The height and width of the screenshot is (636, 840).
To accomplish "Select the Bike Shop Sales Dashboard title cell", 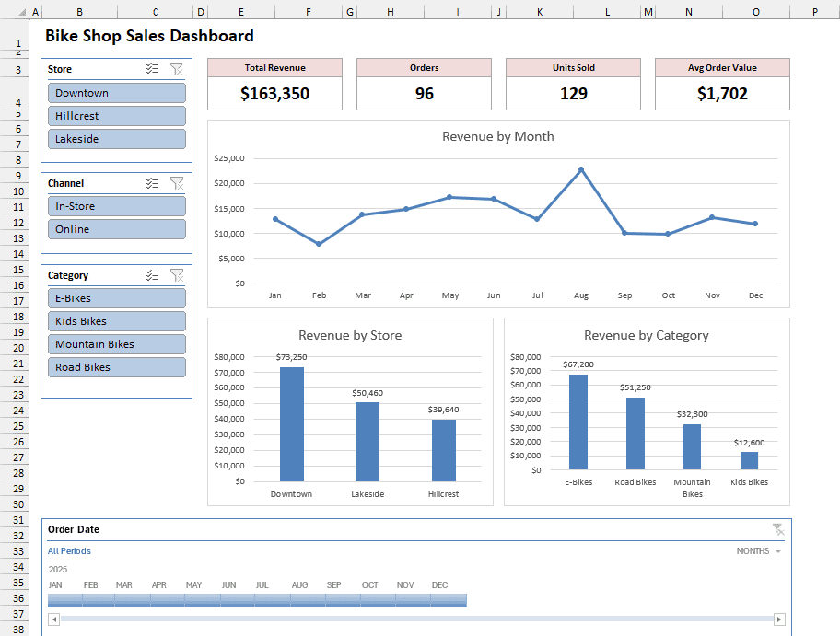I will click(149, 35).
